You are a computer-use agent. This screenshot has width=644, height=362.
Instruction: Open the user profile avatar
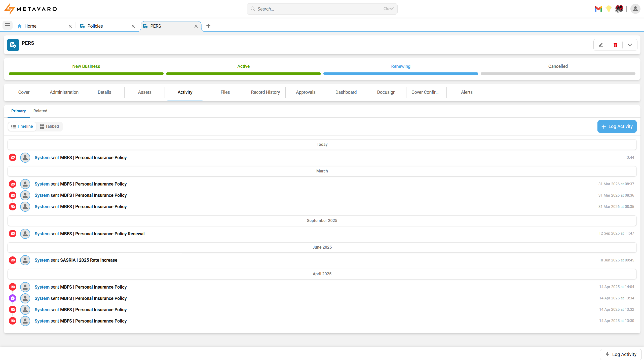click(635, 9)
